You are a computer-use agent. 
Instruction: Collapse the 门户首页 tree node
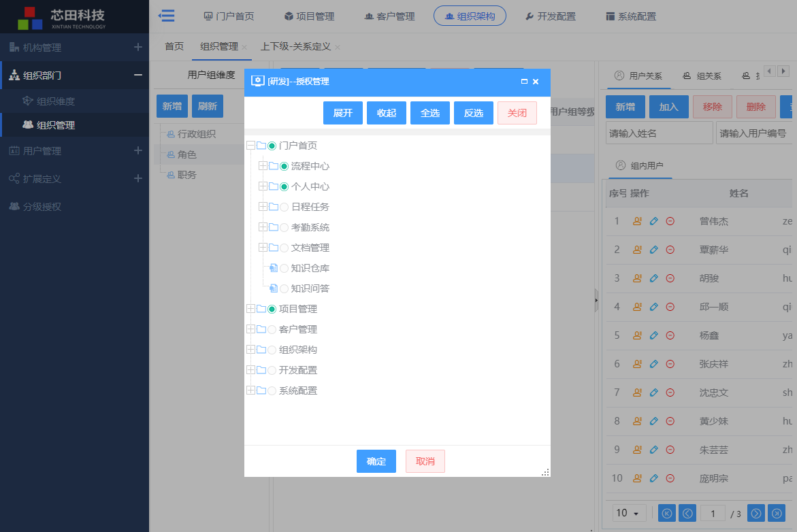pyautogui.click(x=250, y=146)
